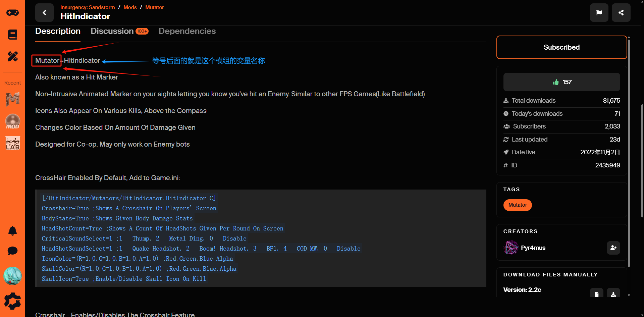This screenshot has width=644, height=317.
Task: Open the chat bubble icon
Action: (x=12, y=251)
